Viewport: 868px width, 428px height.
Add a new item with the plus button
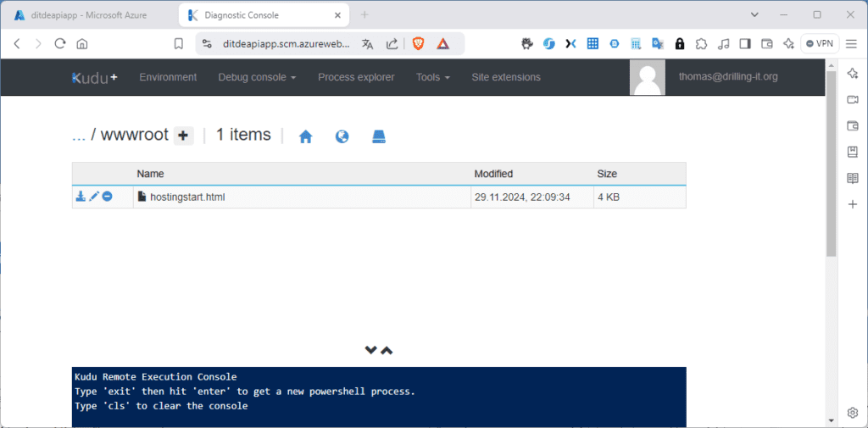(184, 136)
